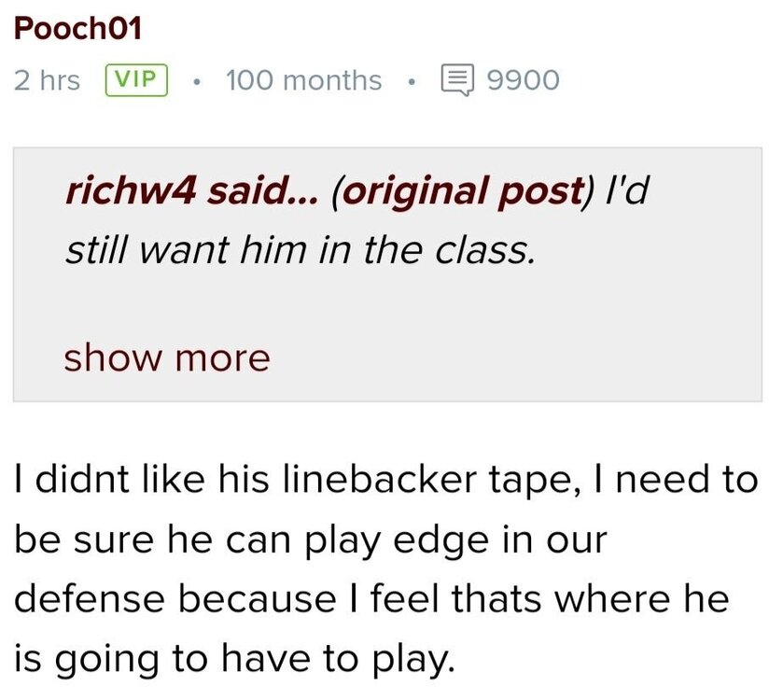Click the green VIP badge
Image resolution: width=783 pixels, height=700 pixels.
pyautogui.click(x=137, y=80)
